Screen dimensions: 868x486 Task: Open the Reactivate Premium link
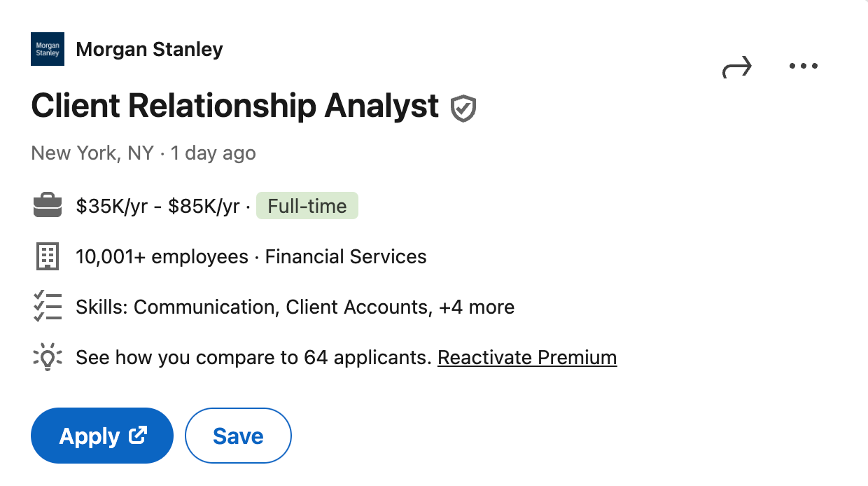coord(527,358)
